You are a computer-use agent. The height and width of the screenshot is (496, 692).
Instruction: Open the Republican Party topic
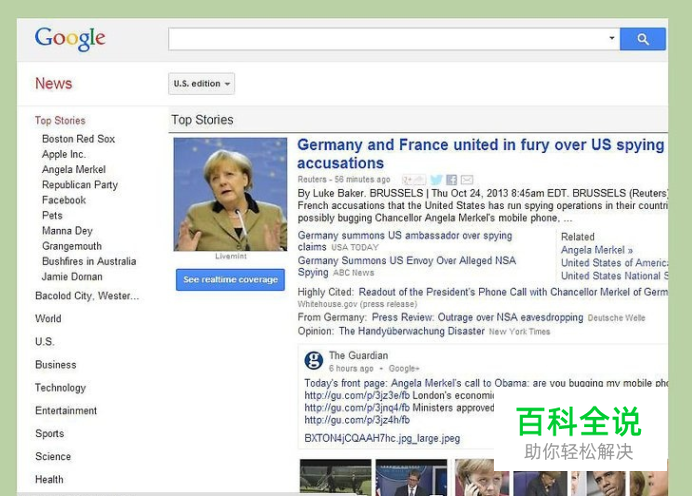point(80,185)
